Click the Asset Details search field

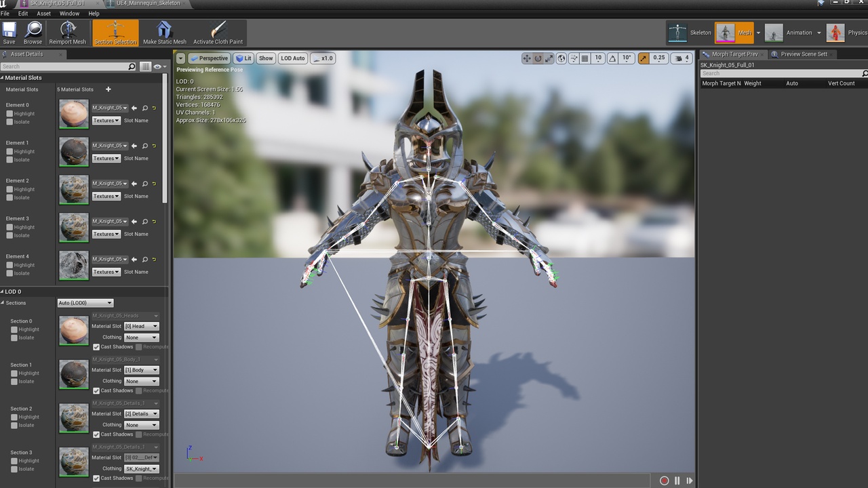[68, 66]
